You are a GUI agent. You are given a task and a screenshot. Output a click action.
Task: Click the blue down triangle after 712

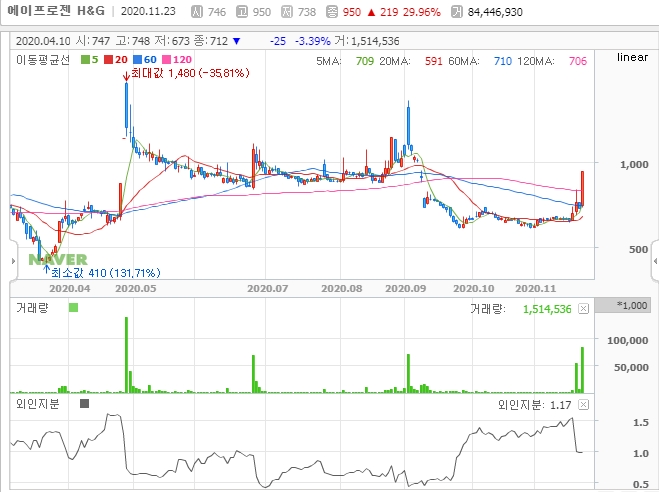coord(237,41)
